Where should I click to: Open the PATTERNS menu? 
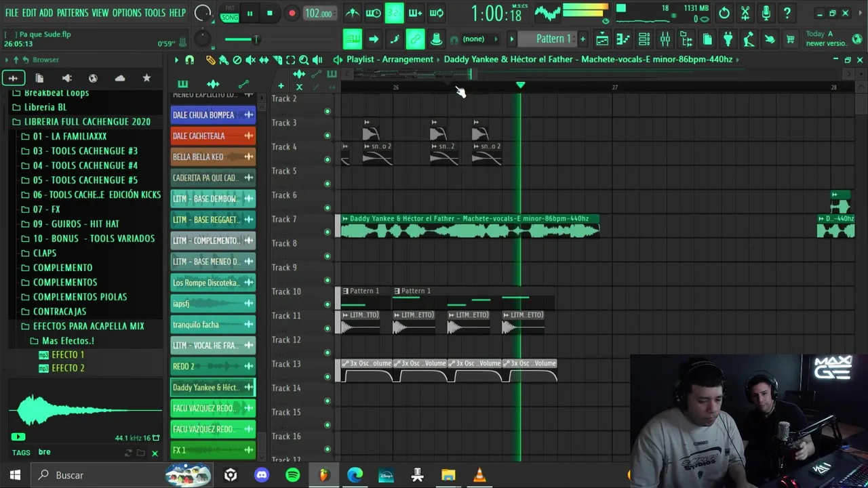pyautogui.click(x=73, y=13)
